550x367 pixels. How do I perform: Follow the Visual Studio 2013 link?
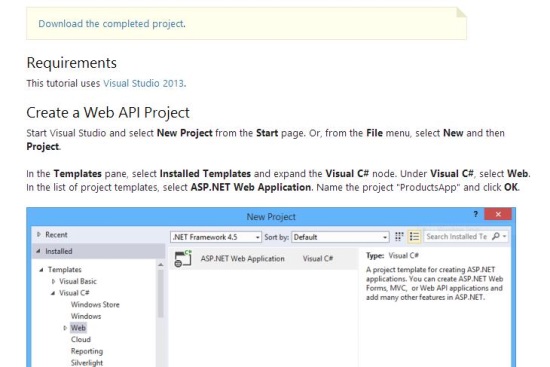143,84
